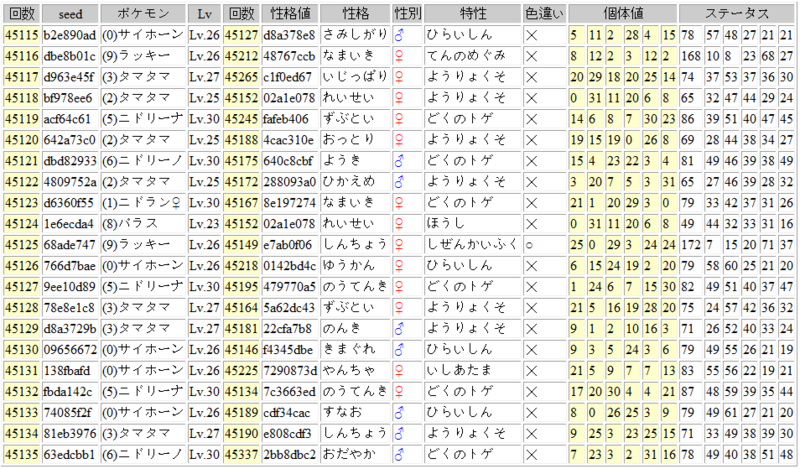Select seed 09656672
Image resolution: width=800 pixels, height=469 pixels.
pos(70,350)
